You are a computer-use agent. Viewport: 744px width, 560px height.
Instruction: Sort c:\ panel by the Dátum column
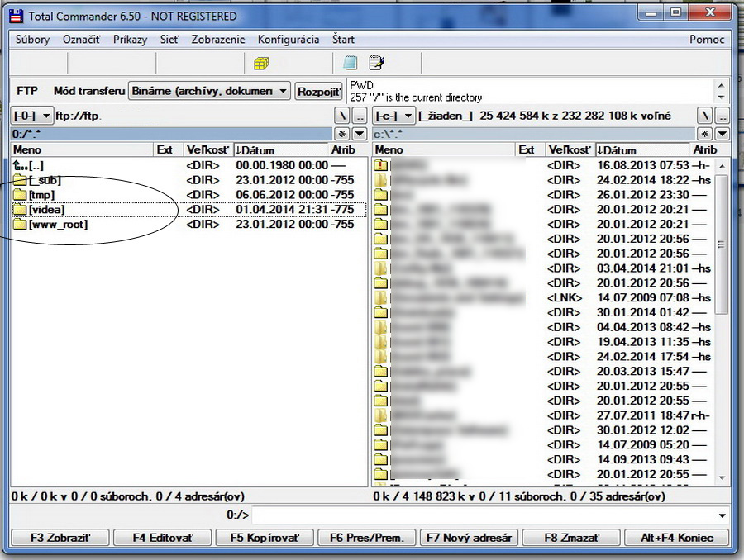[x=643, y=149]
